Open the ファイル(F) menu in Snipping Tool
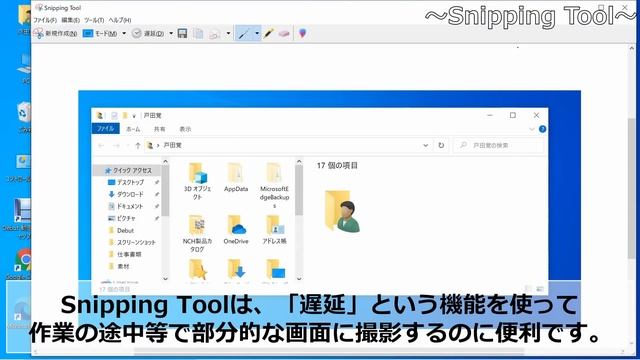 coord(45,20)
